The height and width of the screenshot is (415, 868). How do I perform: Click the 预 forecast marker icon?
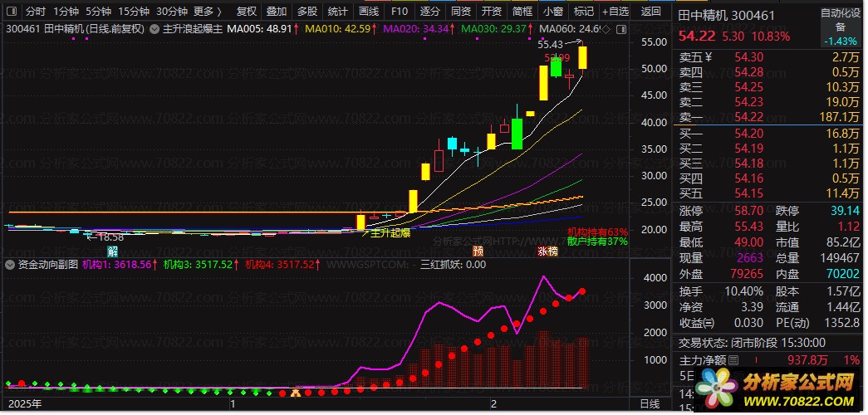pyautogui.click(x=478, y=250)
